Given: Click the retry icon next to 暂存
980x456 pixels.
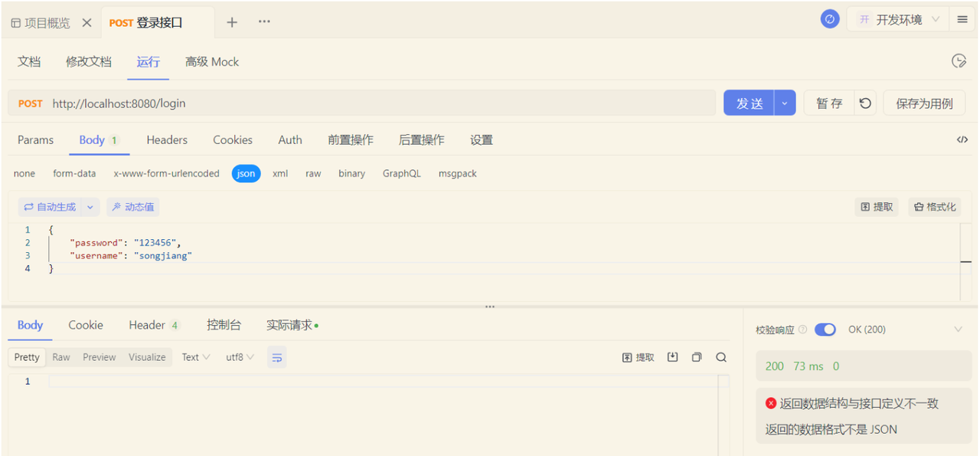Looking at the screenshot, I should tap(864, 103).
